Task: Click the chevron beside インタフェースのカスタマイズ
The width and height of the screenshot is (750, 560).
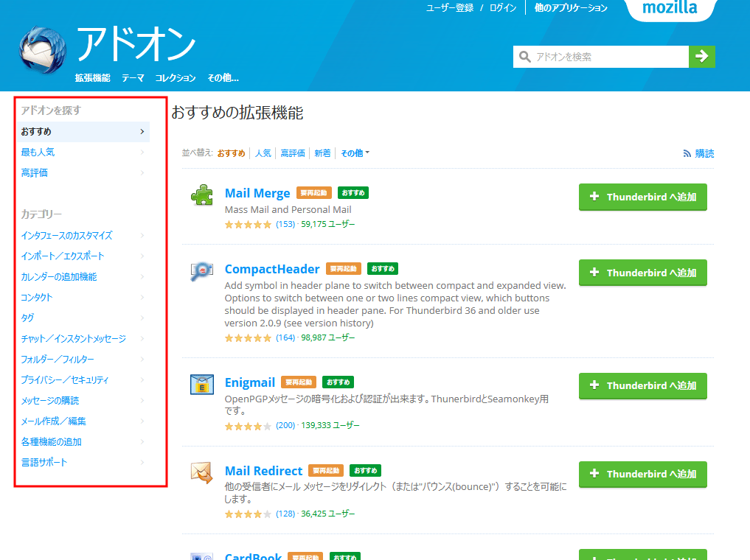Action: [142, 235]
